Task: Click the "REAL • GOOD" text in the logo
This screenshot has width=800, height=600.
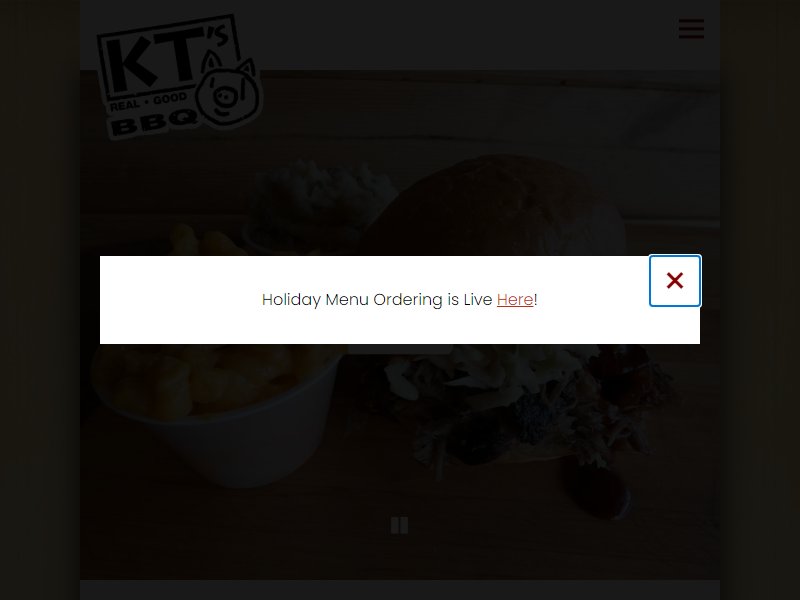Action: (x=147, y=102)
